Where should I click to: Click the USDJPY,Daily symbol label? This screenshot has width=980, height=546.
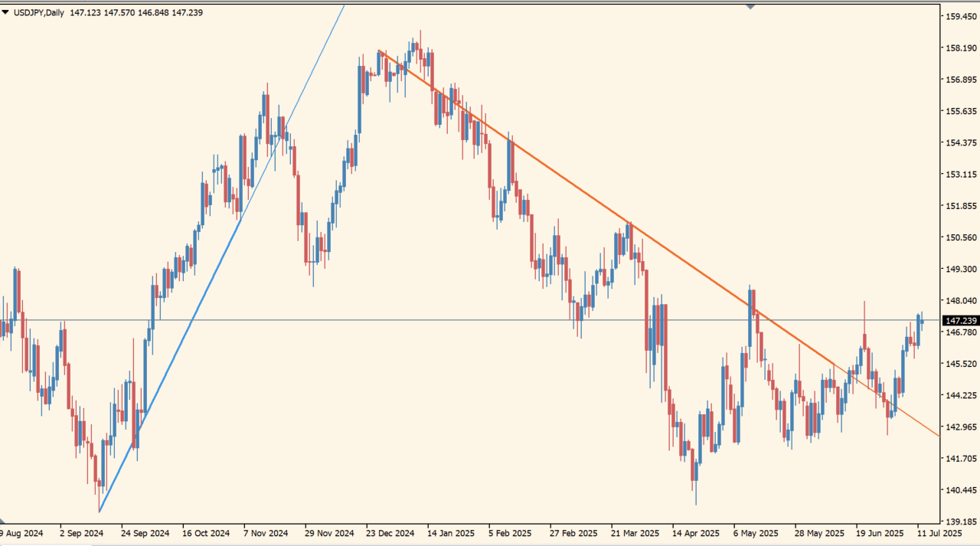point(39,13)
